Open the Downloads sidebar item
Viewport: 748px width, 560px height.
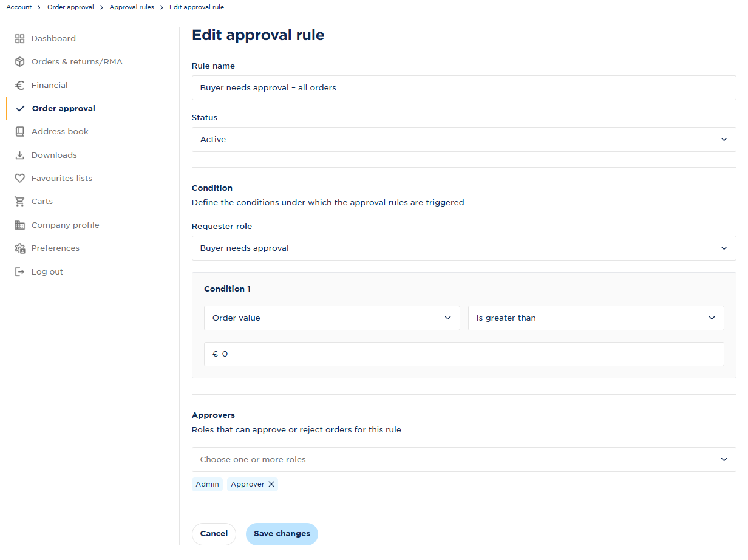coord(54,155)
